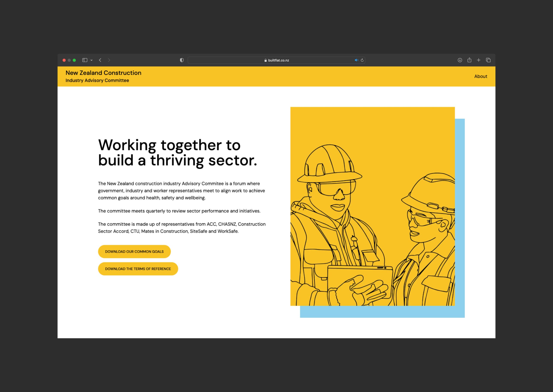The width and height of the screenshot is (553, 392).
Task: Click the About menu item
Action: 481,76
